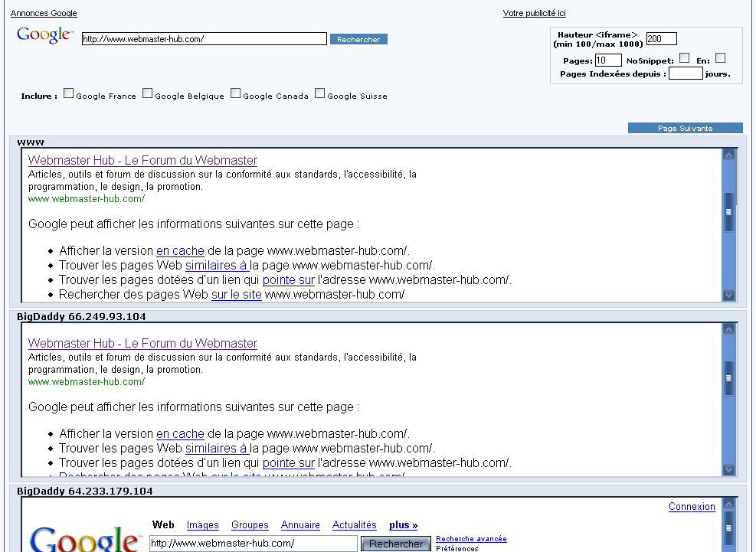Focus the top URL search field
The width and height of the screenshot is (756, 552).
coord(205,39)
